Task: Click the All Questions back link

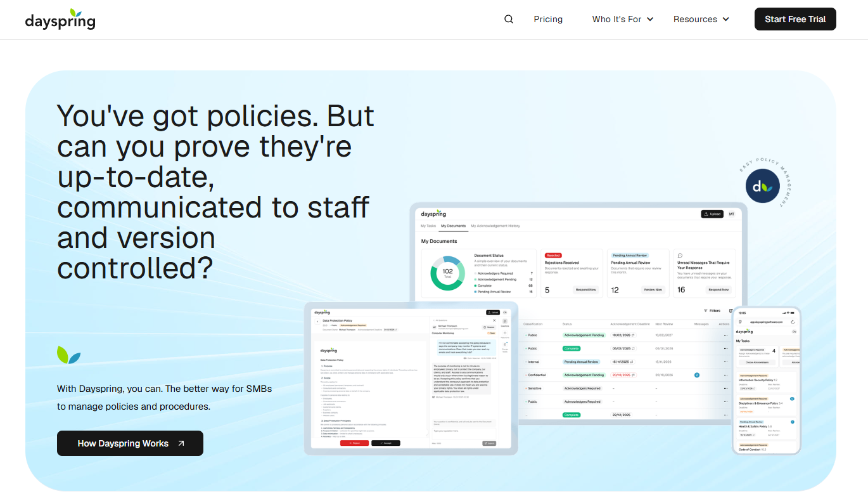Action: (440, 320)
